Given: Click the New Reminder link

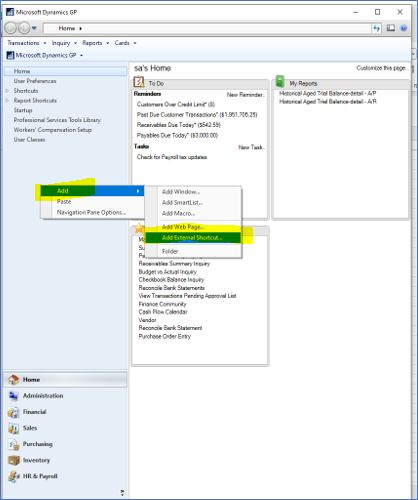Looking at the screenshot, I should click(246, 95).
